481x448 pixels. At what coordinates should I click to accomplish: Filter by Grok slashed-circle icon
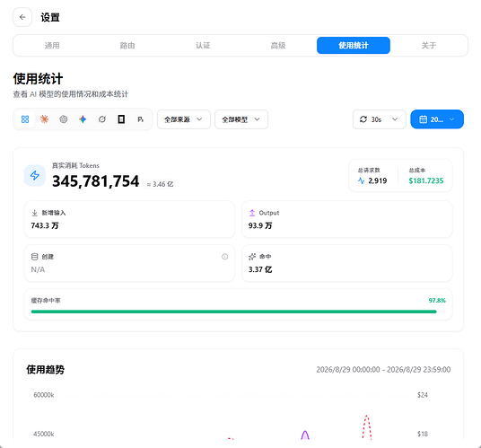(x=102, y=119)
